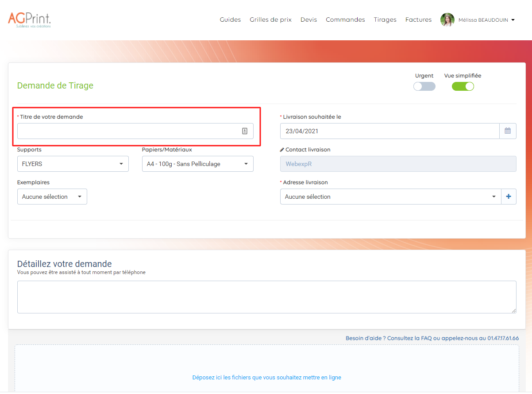Disable the Vue simplifiée toggle
The image size is (532, 394).
pos(463,86)
